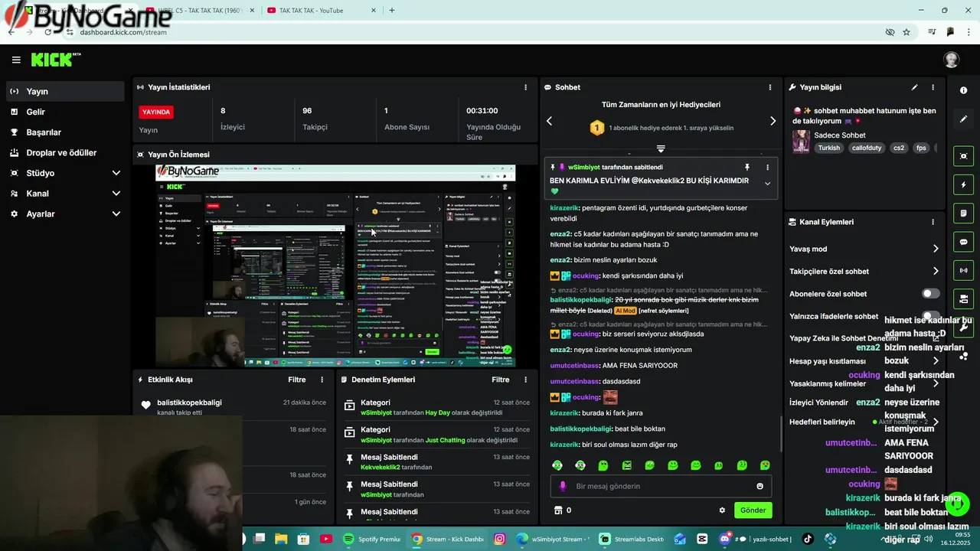Toggle Abonelere özel sohbet switch

tap(931, 294)
